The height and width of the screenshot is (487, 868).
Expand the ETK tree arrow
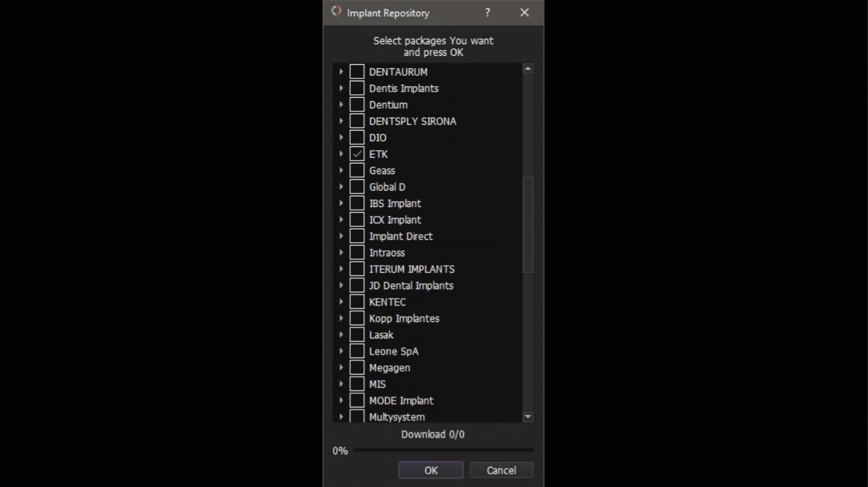coord(341,154)
